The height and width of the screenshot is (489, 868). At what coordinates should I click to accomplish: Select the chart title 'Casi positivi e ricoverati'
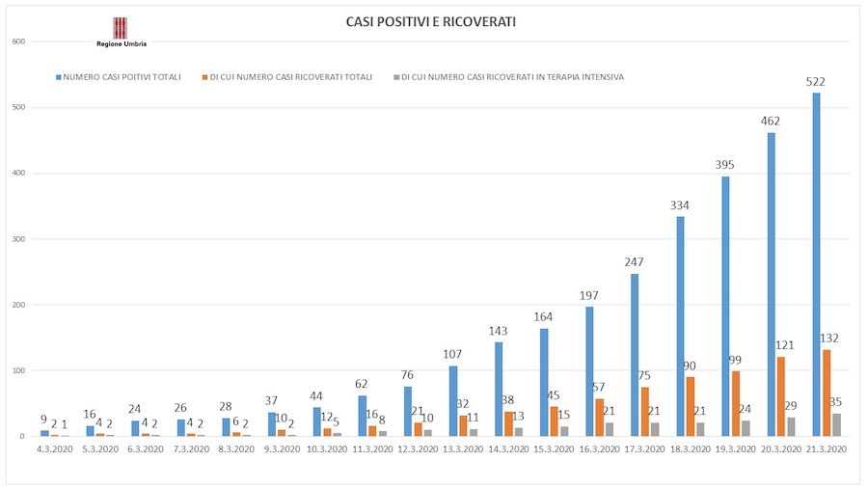[x=430, y=21]
